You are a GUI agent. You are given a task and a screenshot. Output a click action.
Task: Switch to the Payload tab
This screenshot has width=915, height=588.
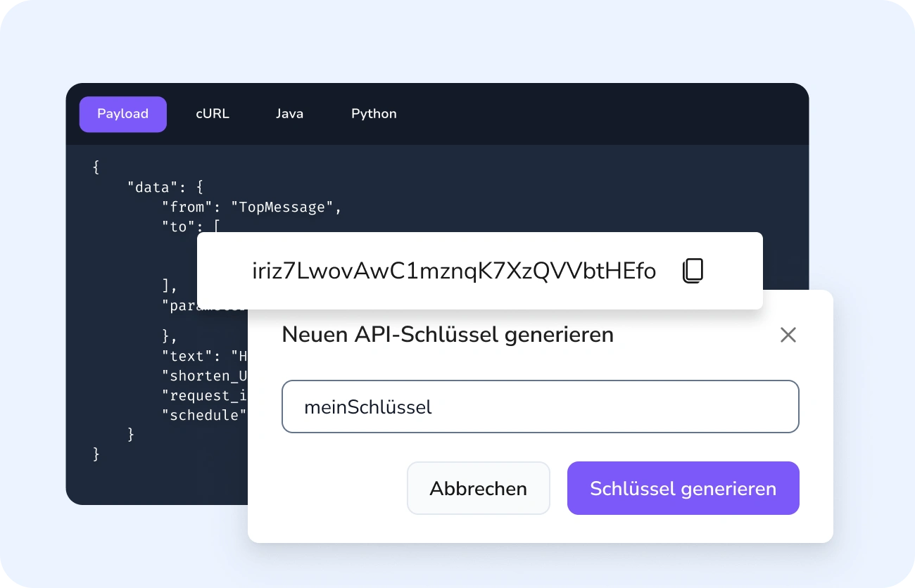coord(122,114)
